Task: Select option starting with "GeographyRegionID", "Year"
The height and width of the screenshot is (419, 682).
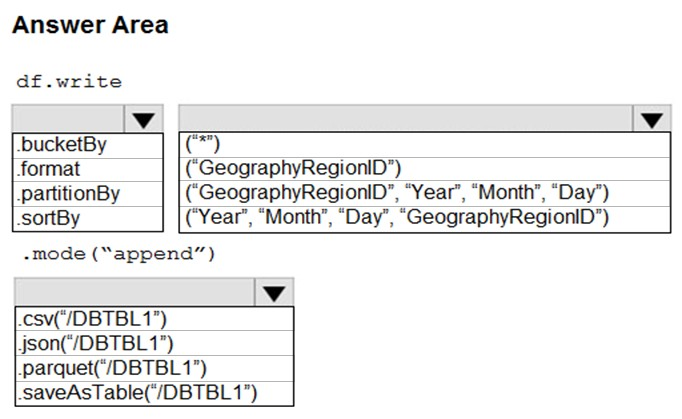Action: (396, 193)
